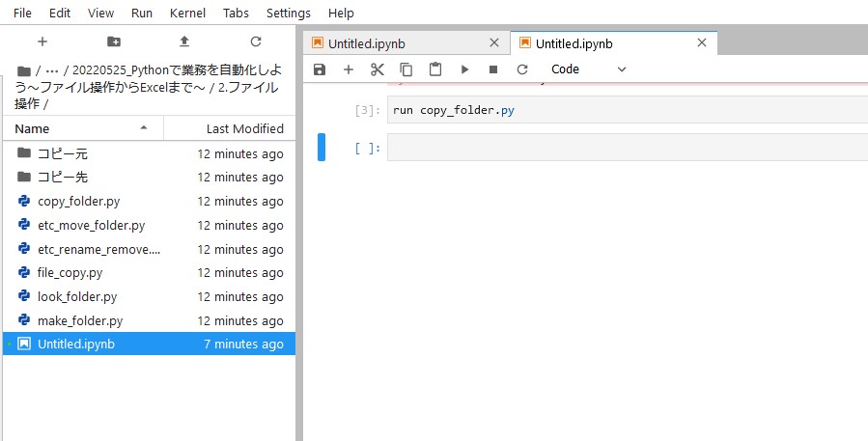Restart the kernel from the toolbar
The height and width of the screenshot is (441, 868).
[x=522, y=69]
